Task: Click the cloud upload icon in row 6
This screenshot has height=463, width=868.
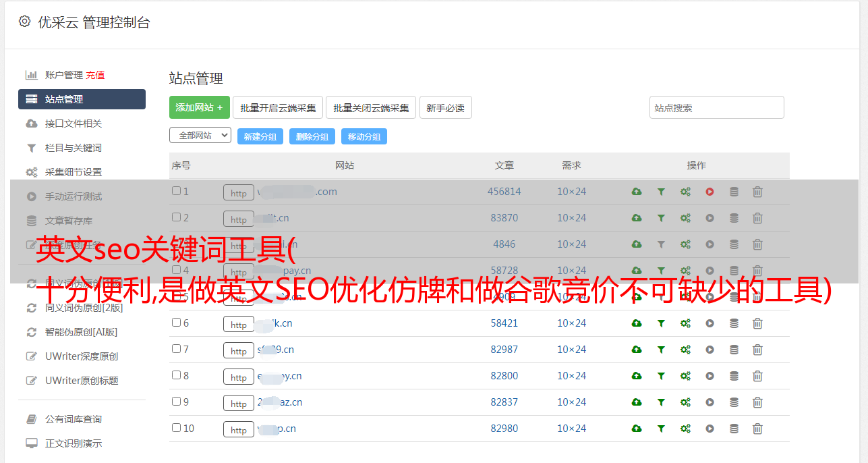Action: coord(637,323)
